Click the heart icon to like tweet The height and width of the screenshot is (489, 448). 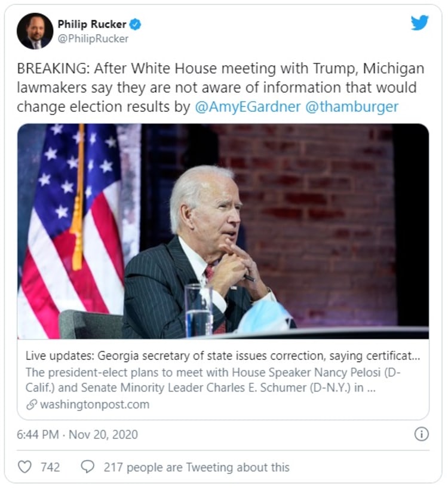tap(24, 467)
